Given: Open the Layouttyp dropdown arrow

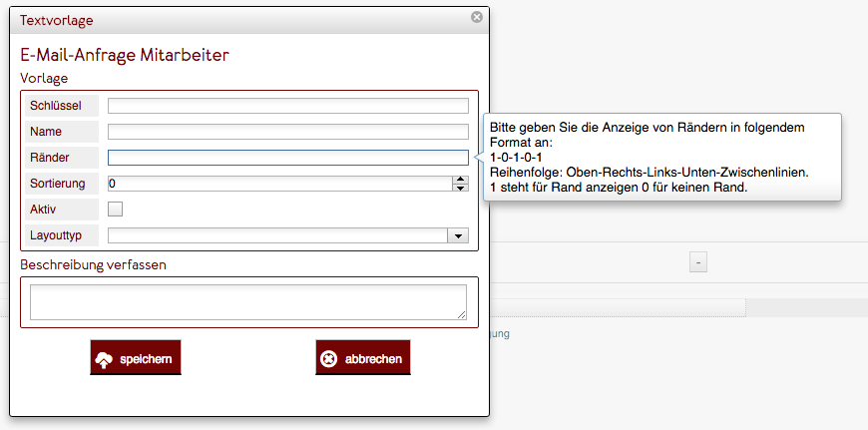Looking at the screenshot, I should tap(458, 235).
